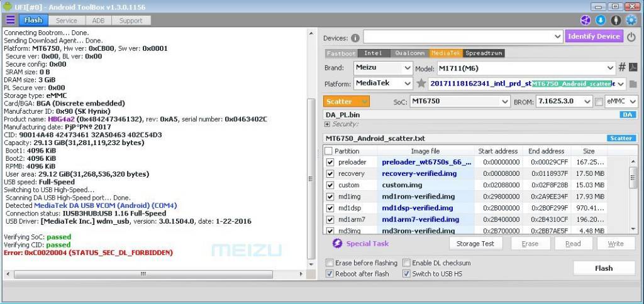The width and height of the screenshot is (644, 304).
Task: Select recovery-verified.img image file cell
Action: (x=426, y=174)
